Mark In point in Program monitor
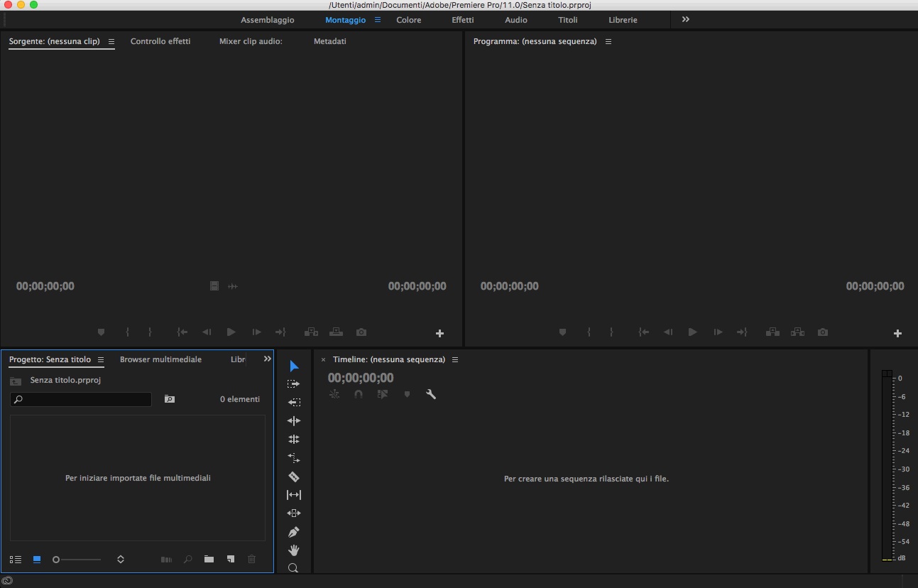Screen dimensions: 918x588 tap(589, 332)
